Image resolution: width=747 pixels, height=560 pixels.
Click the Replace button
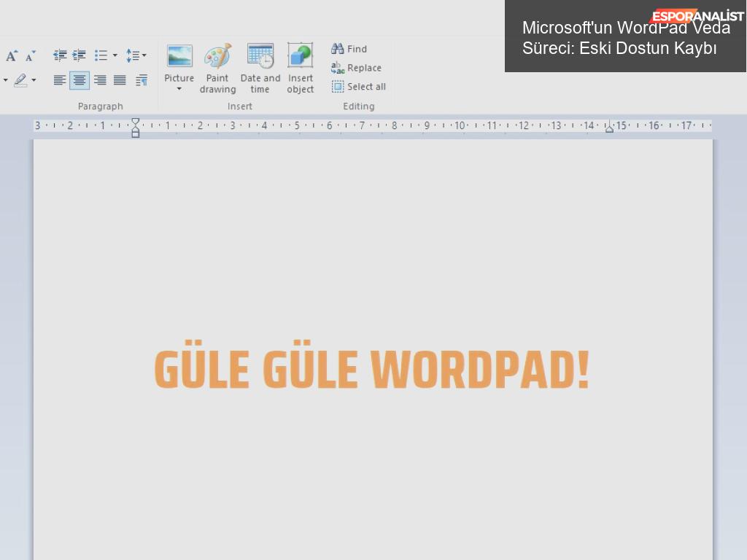point(357,68)
